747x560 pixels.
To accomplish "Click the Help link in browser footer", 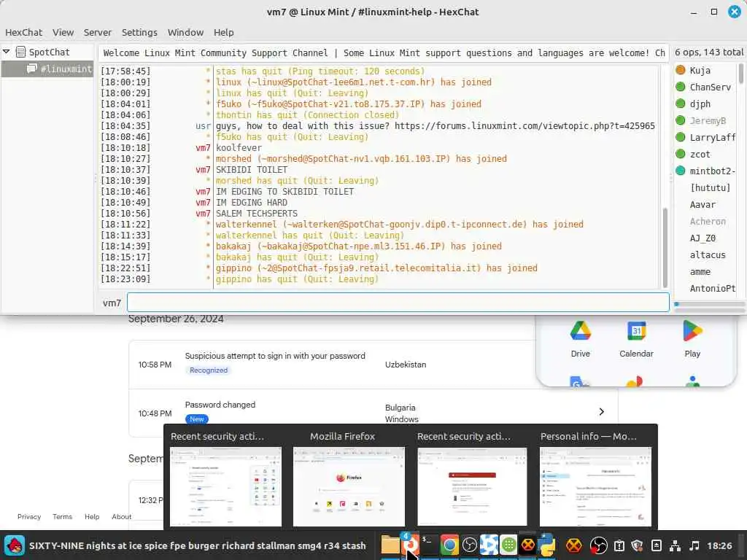I will coord(92,517).
